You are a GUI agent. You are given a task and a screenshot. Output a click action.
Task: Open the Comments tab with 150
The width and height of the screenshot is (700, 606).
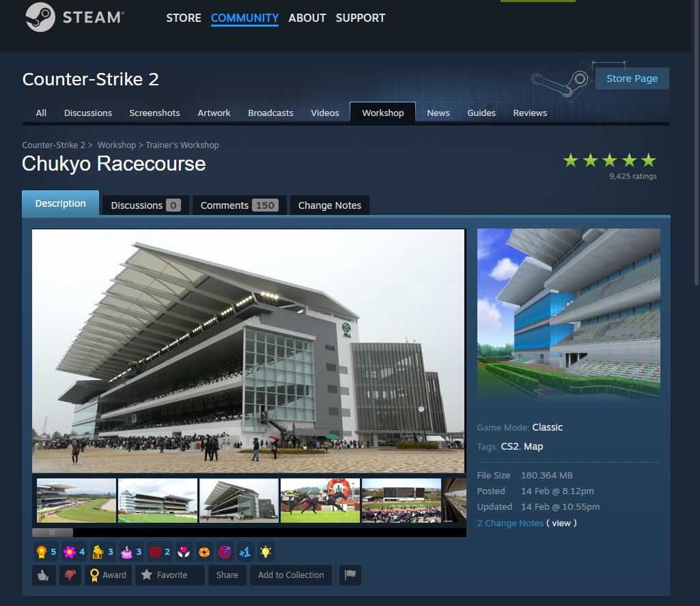[239, 205]
